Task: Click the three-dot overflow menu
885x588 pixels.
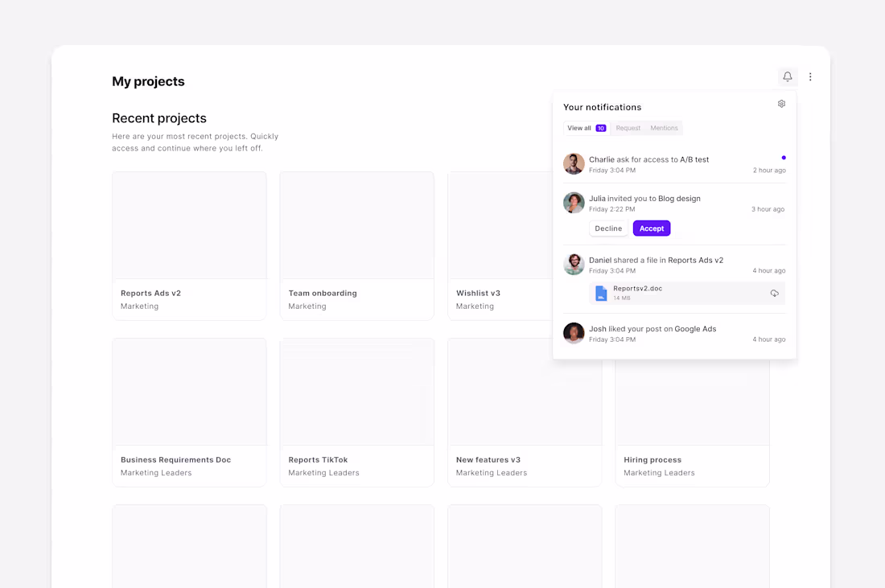Action: (810, 76)
